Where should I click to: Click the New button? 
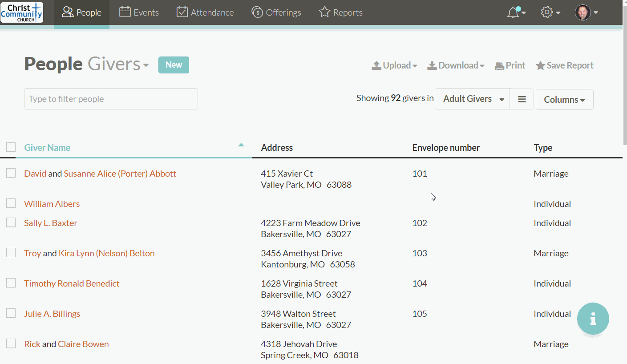tap(174, 65)
